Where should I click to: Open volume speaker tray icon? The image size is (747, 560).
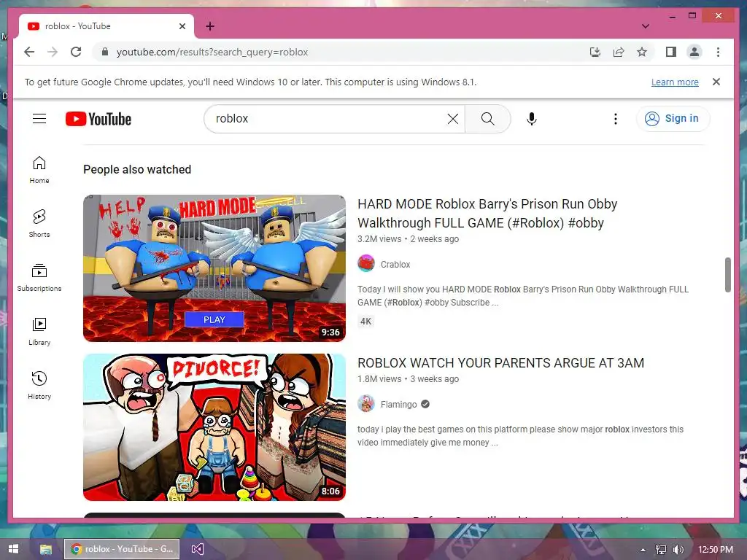coord(678,550)
